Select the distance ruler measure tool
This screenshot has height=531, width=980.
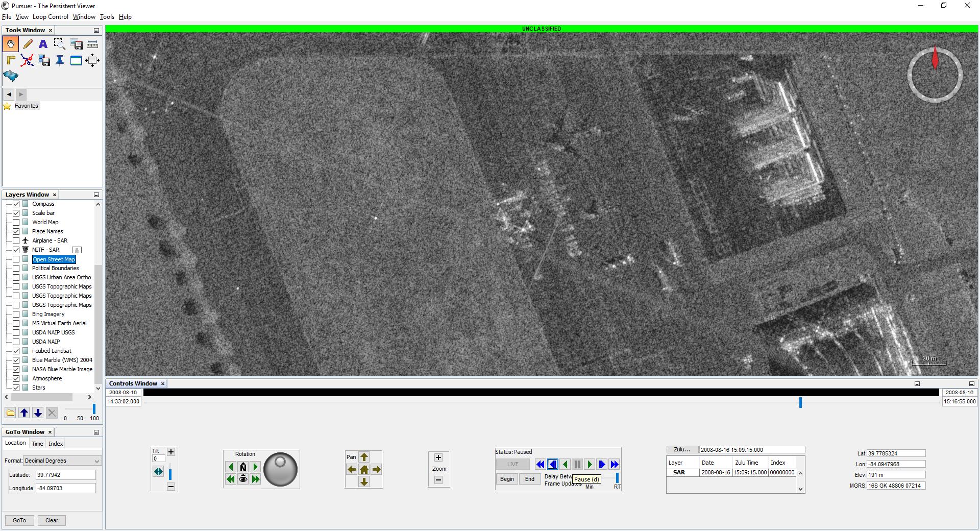coord(92,44)
